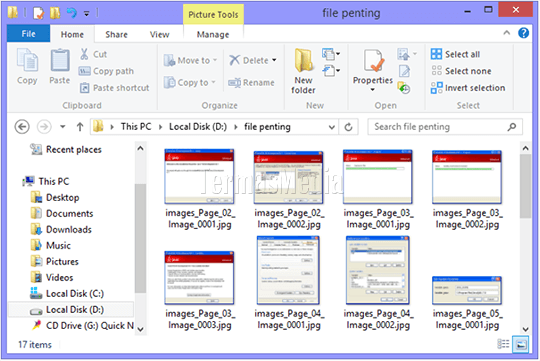The image size is (540, 361).
Task: Open the Documents folder in sidebar
Action: point(62,214)
